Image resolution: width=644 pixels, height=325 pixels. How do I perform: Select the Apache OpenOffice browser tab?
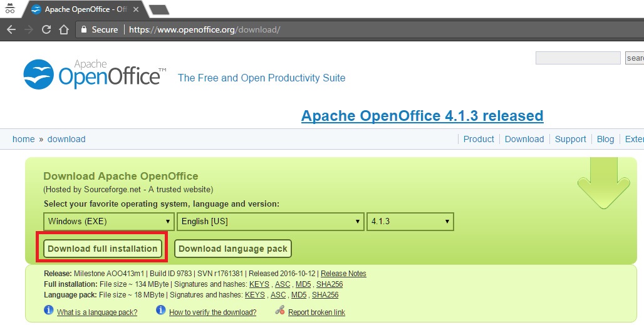point(85,9)
